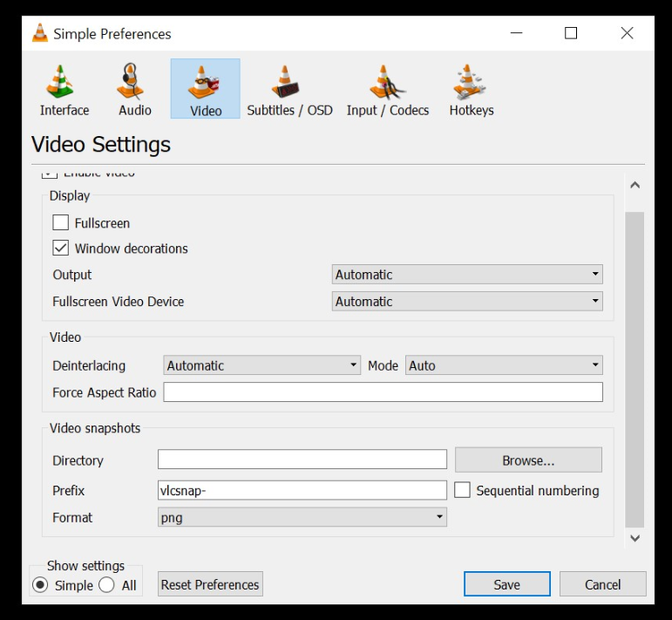
Task: Open Fullscreen Video Device dropdown
Action: [x=467, y=301]
